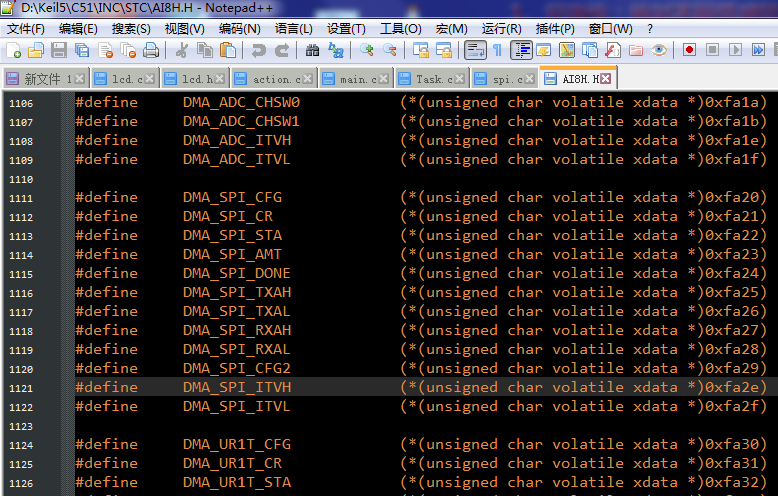Image resolution: width=778 pixels, height=496 pixels.
Task: Redo the last undone edit
Action: point(282,51)
